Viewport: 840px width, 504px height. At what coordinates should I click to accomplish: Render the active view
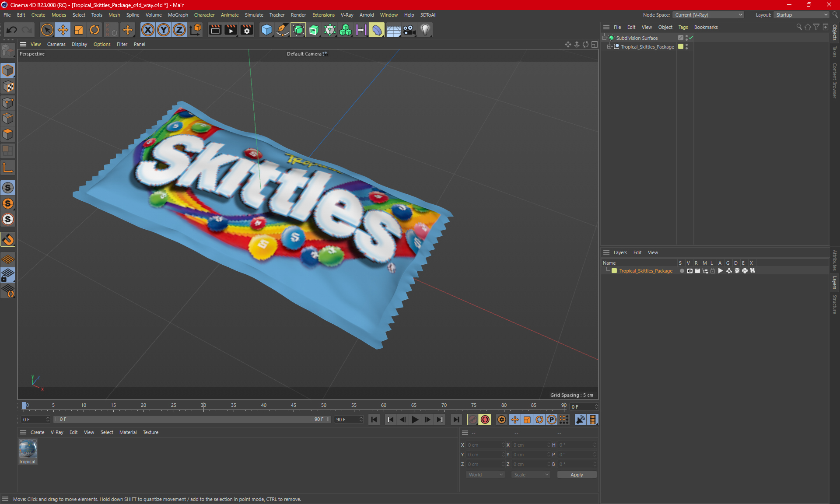coord(215,30)
